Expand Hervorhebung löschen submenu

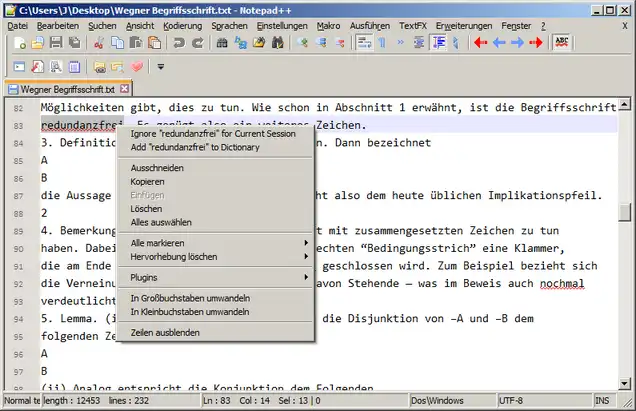point(216,257)
